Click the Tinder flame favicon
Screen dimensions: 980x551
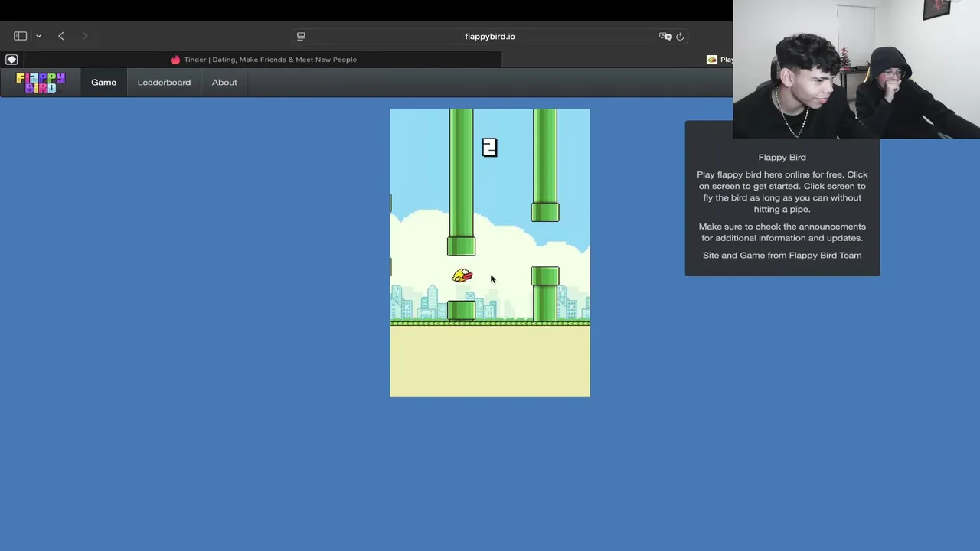pos(175,60)
